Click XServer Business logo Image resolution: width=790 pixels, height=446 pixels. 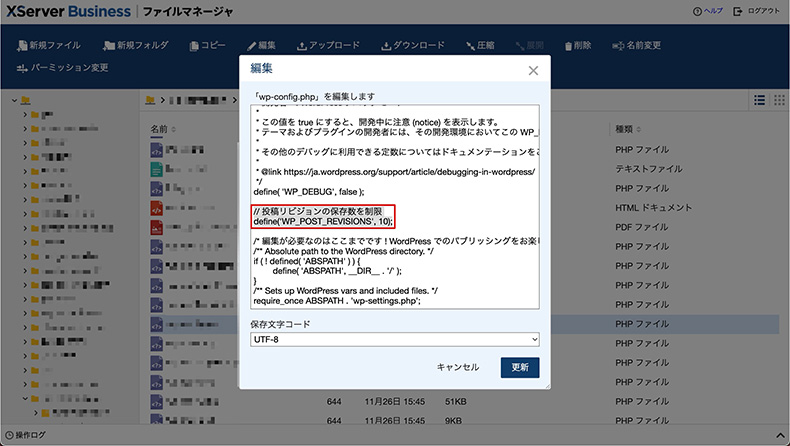tap(68, 11)
